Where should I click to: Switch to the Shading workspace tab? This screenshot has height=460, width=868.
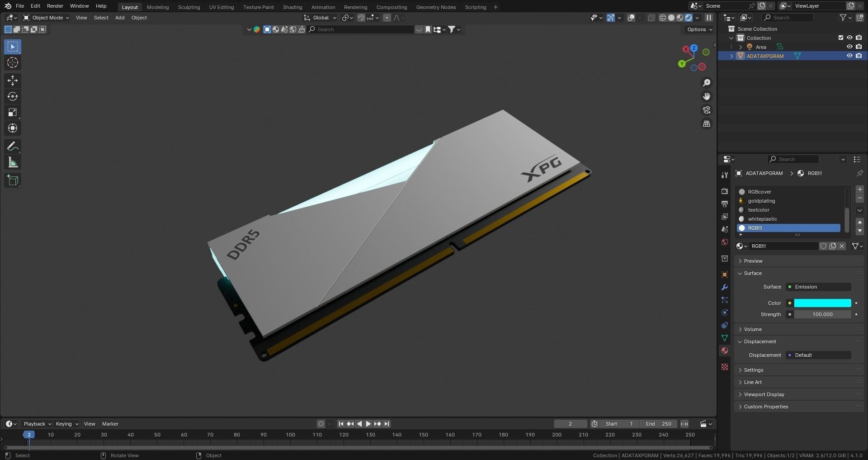coord(292,7)
